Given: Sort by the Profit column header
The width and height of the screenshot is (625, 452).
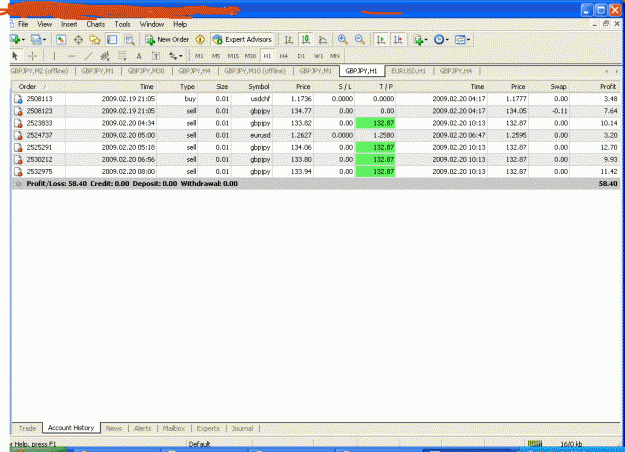Looking at the screenshot, I should (595, 86).
